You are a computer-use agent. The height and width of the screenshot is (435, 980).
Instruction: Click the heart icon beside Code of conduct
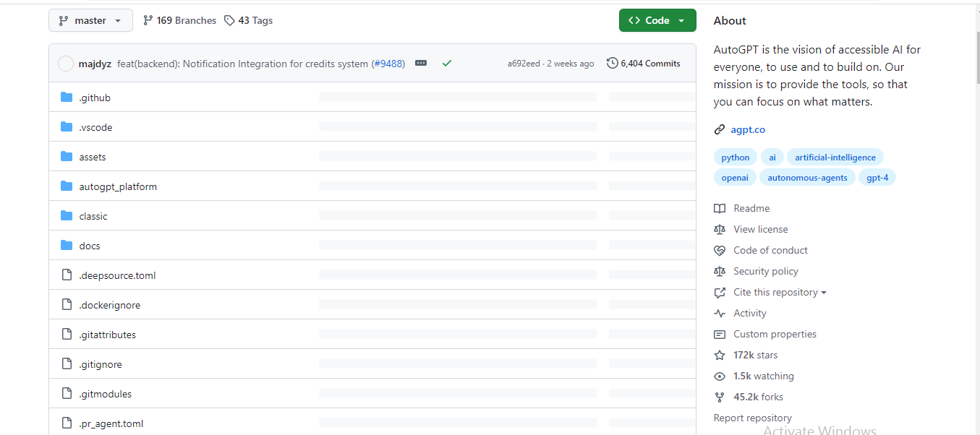(720, 251)
